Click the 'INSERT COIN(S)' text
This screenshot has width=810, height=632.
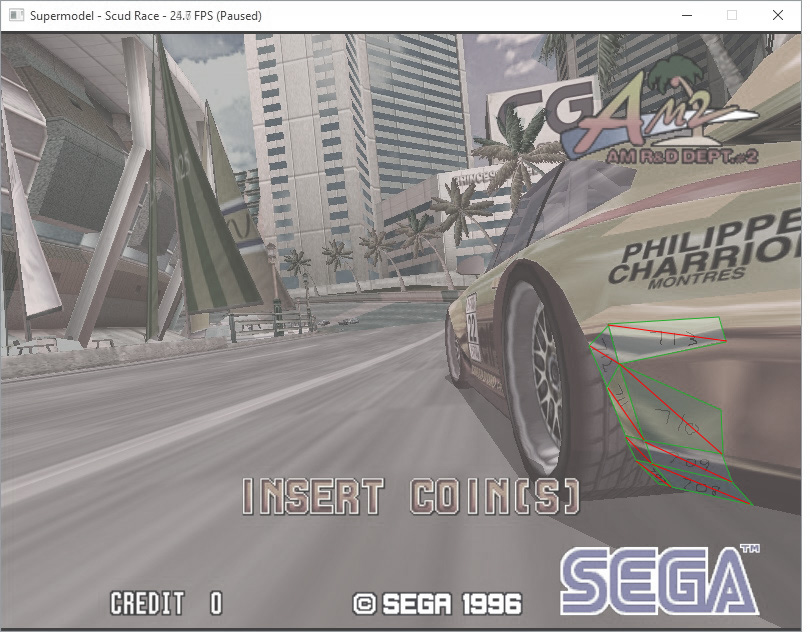tap(411, 496)
